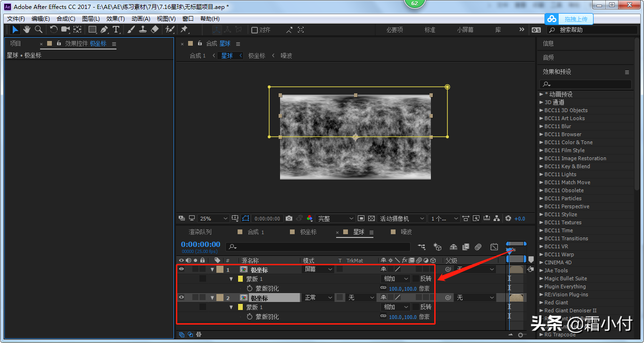Collapse the 蒙版 1 group under layer 2
This screenshot has height=343, width=644.
[231, 307]
